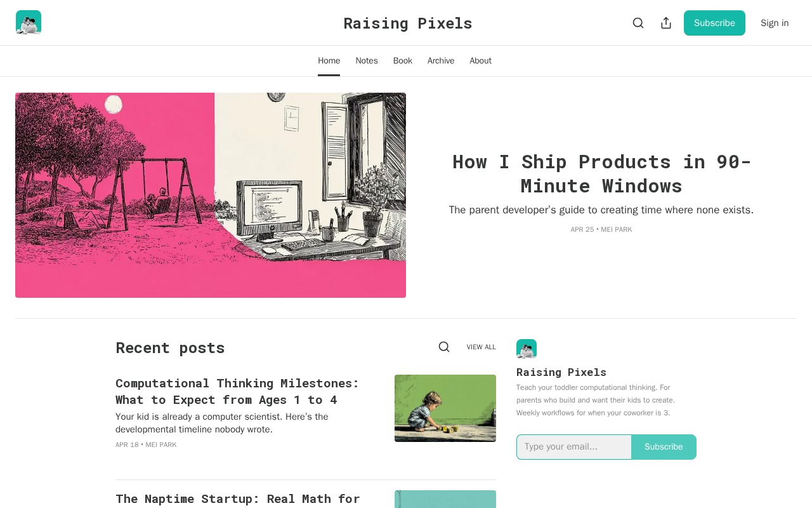812x508 pixels.
Task: Open the Book tab
Action: tap(403, 61)
